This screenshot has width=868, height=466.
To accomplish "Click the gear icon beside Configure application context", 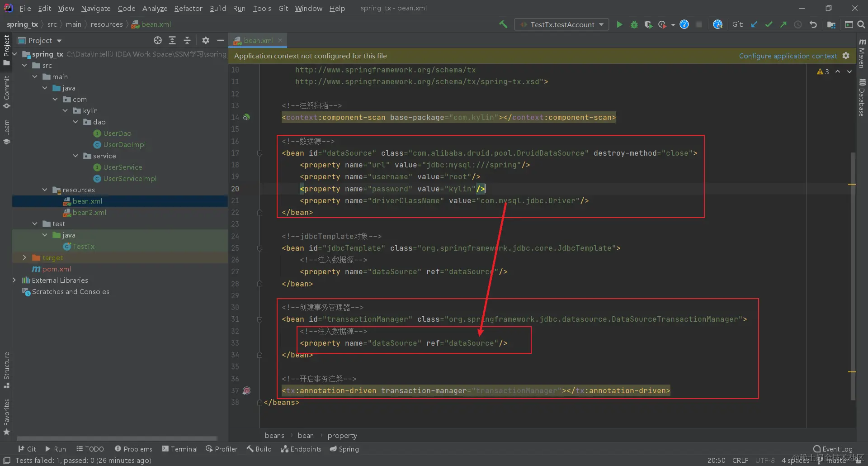I will pyautogui.click(x=846, y=56).
